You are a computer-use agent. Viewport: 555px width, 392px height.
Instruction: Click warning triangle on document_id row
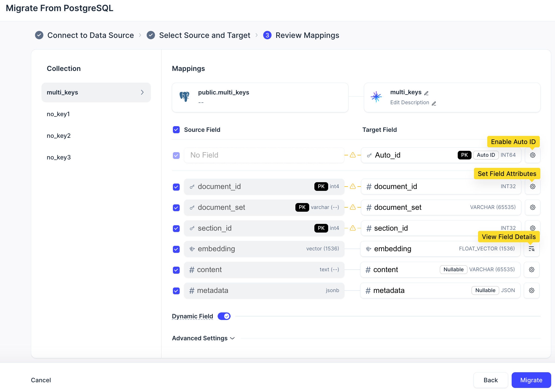(x=353, y=187)
